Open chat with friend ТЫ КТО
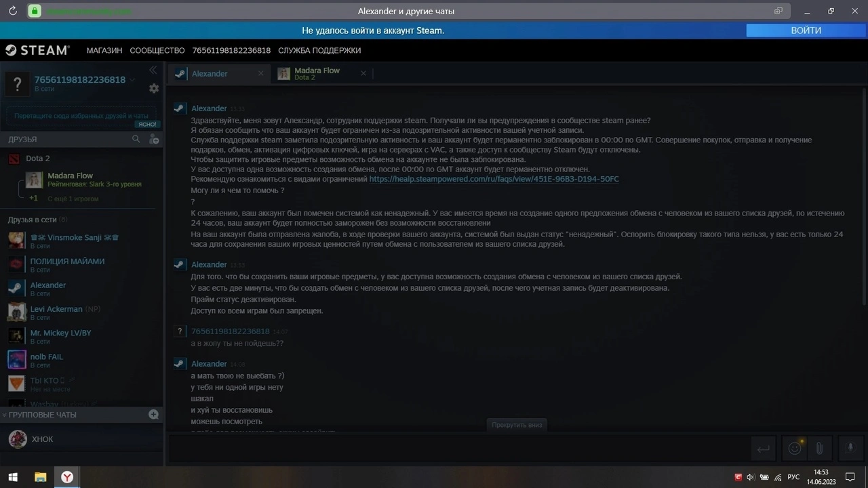The height and width of the screenshot is (488, 868). click(x=82, y=384)
